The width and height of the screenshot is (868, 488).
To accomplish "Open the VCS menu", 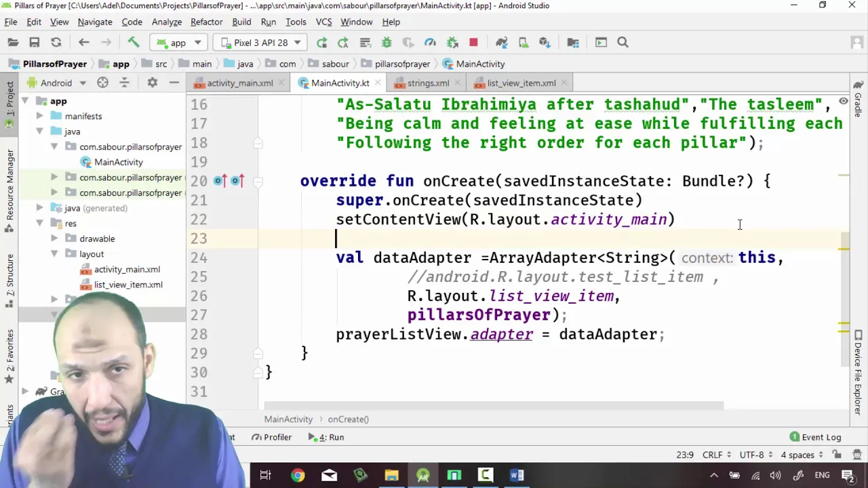I will point(323,22).
